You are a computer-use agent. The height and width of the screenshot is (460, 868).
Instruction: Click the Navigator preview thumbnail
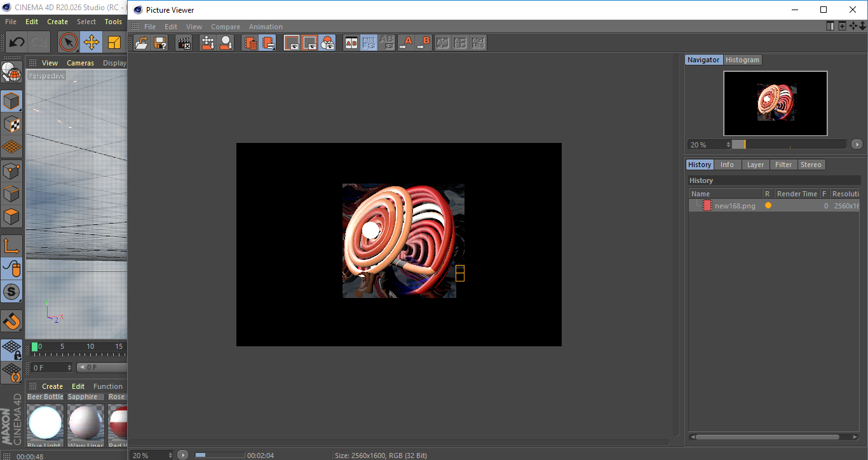pos(775,103)
